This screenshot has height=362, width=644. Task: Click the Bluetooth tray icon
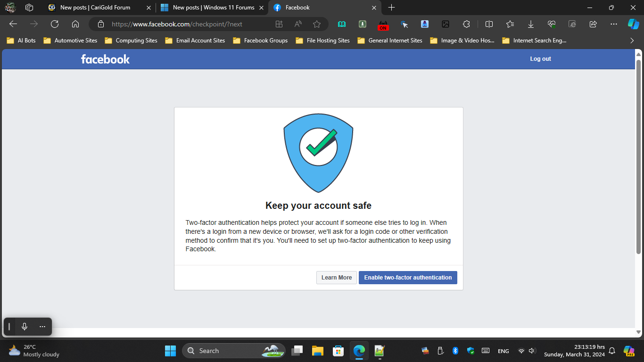point(455,351)
